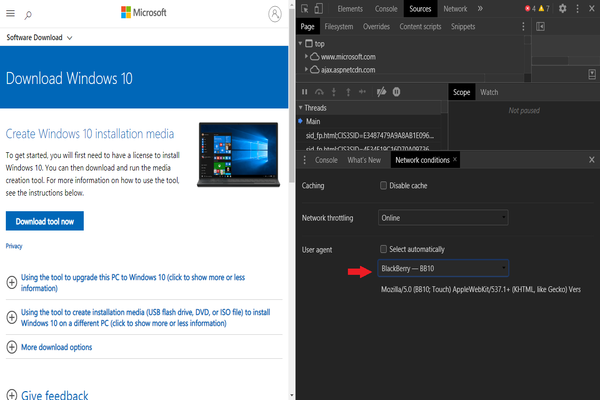This screenshot has width=600, height=400.
Task: Show more DevTools tabs chevron
Action: point(480,8)
